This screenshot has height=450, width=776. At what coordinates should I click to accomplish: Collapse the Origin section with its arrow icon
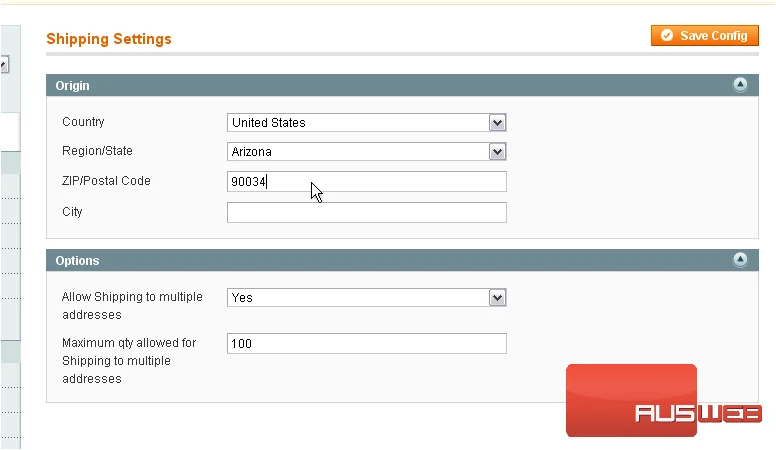740,85
